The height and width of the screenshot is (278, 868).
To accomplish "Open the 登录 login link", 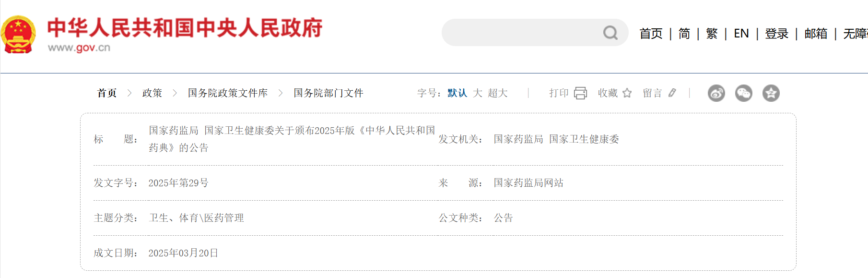I will (777, 34).
